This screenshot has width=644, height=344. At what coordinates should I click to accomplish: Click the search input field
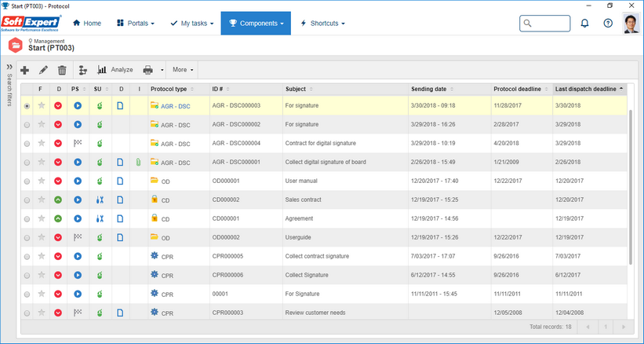(545, 24)
